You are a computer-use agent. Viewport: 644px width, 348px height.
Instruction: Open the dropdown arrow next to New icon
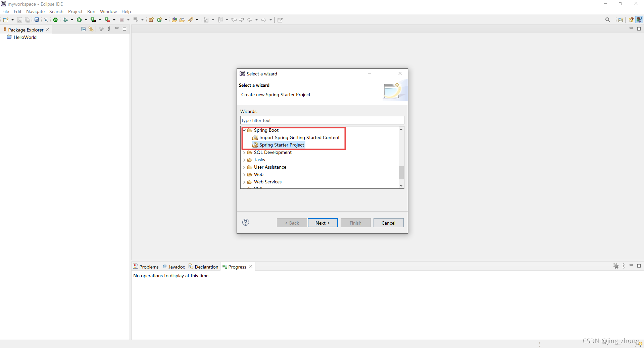[12, 20]
